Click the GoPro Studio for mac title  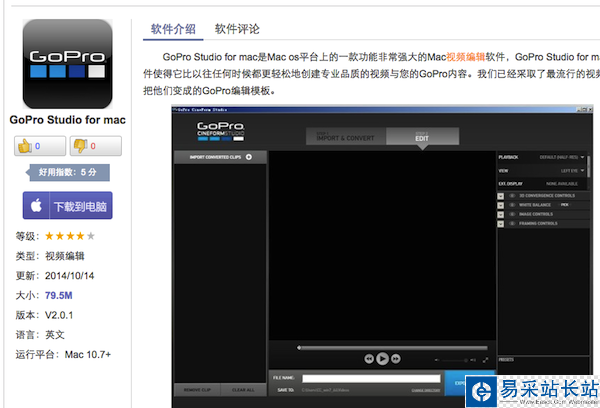pyautogui.click(x=68, y=120)
